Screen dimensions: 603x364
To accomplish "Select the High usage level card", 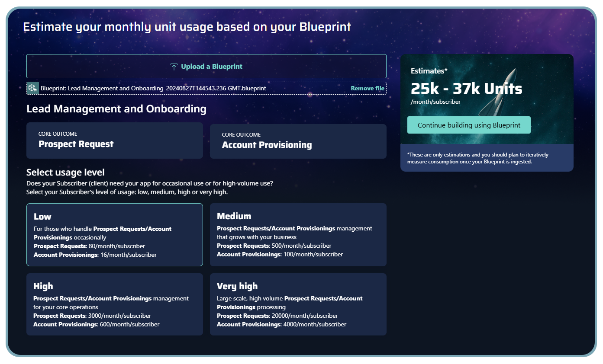I will click(x=115, y=304).
